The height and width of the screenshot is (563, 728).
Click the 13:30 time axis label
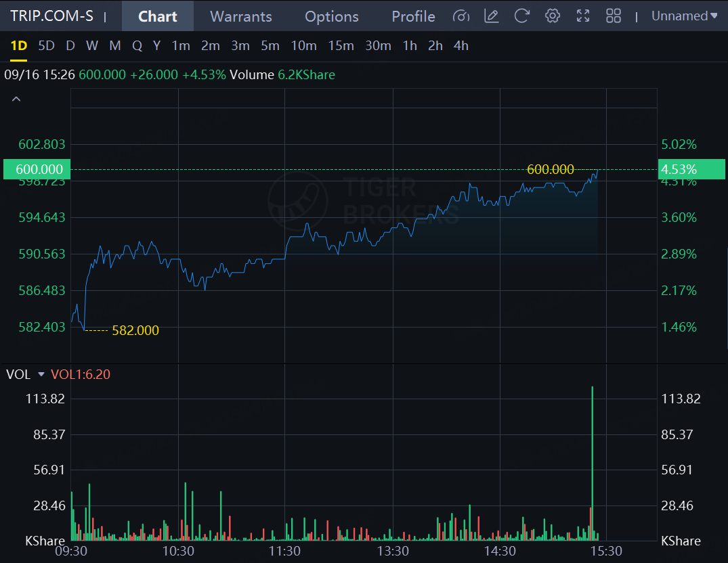393,551
